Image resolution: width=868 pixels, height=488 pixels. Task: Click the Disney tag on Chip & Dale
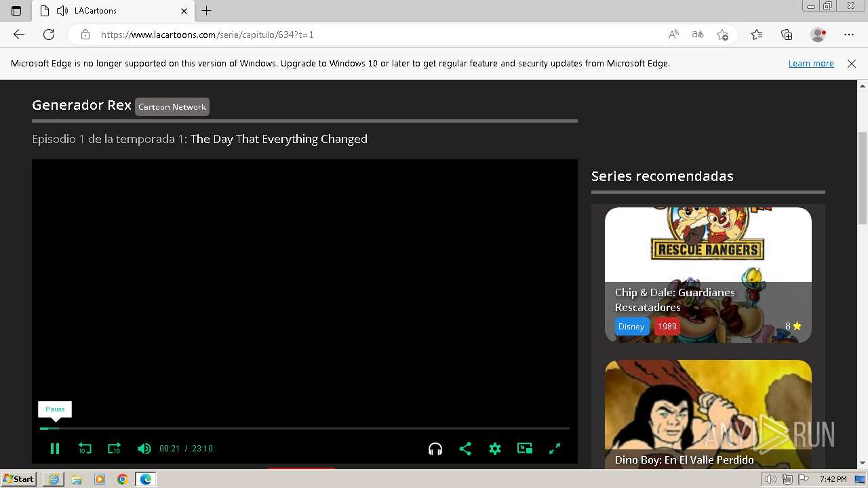tap(631, 326)
